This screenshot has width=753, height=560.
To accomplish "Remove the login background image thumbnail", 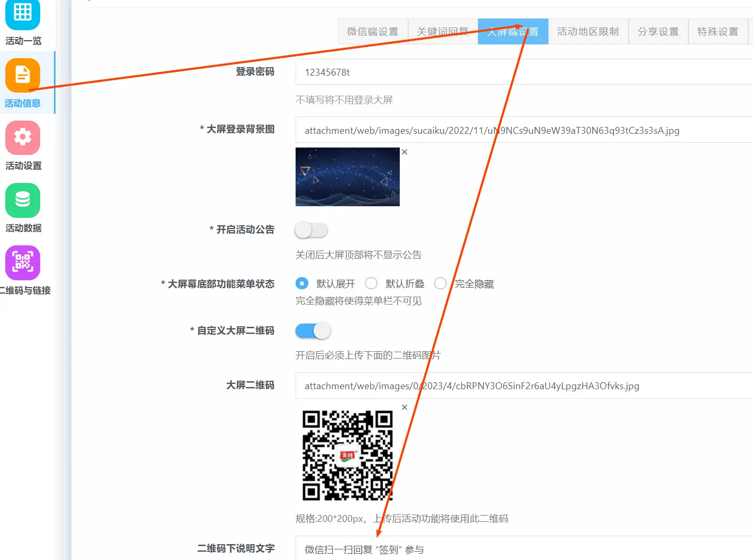I will [x=405, y=152].
